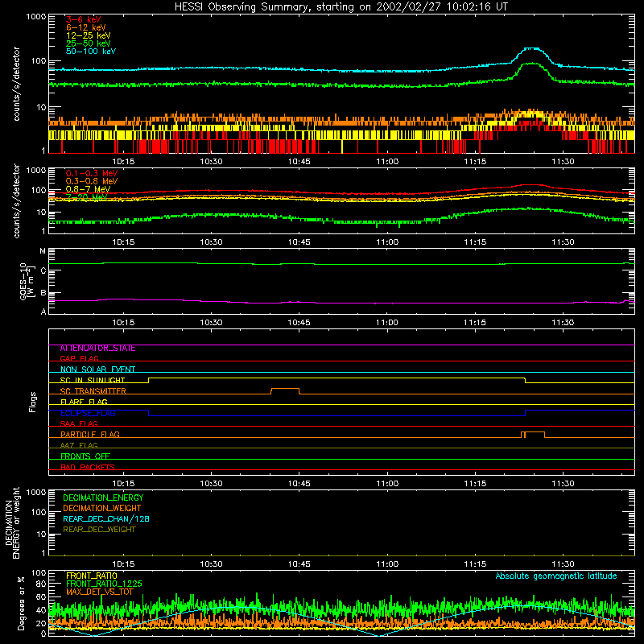
Task: Click the ATTENUATOR_STATE flag label
Action: [x=97, y=349]
